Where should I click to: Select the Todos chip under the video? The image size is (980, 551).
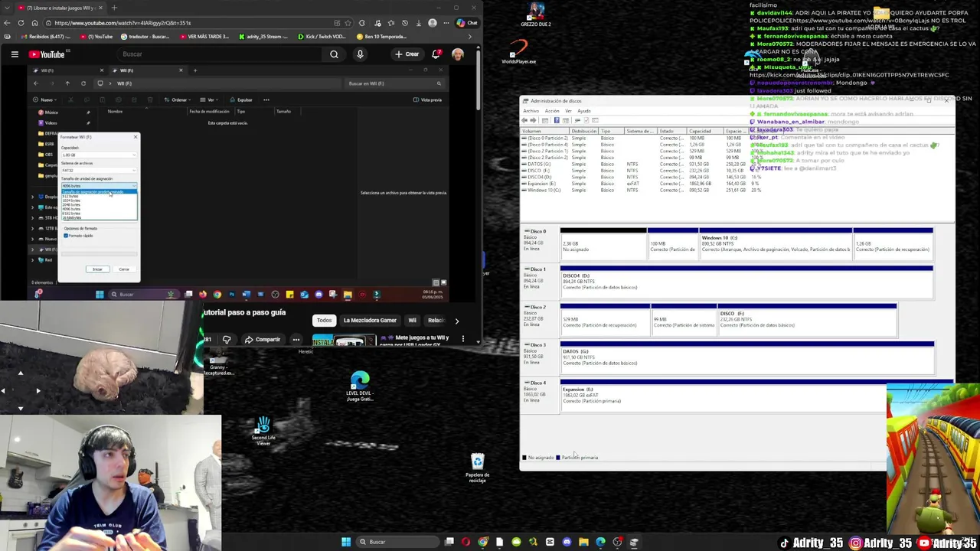click(x=325, y=321)
